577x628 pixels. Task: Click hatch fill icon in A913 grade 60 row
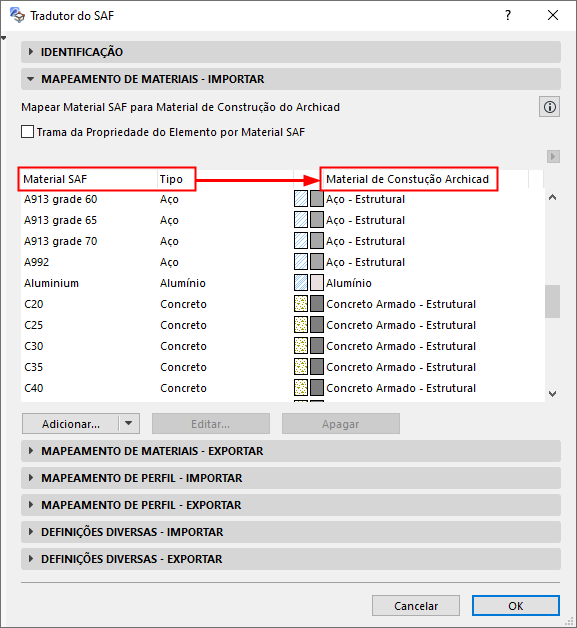click(301, 199)
